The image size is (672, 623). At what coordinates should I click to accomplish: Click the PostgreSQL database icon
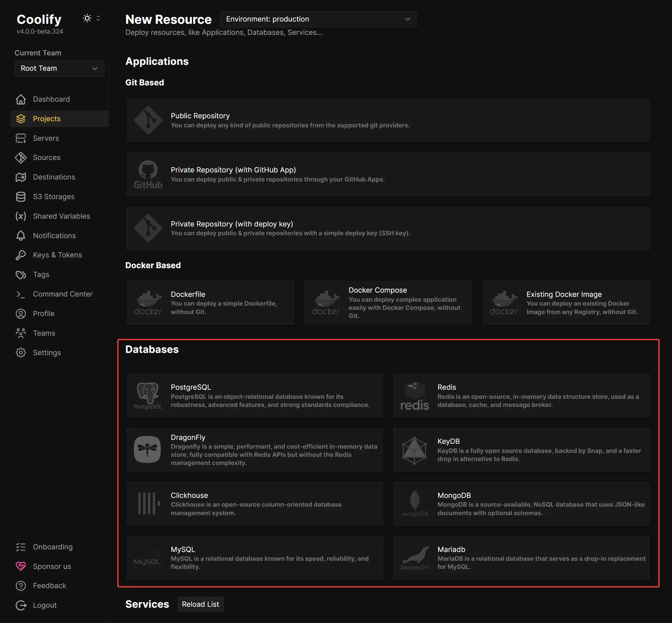tap(148, 395)
